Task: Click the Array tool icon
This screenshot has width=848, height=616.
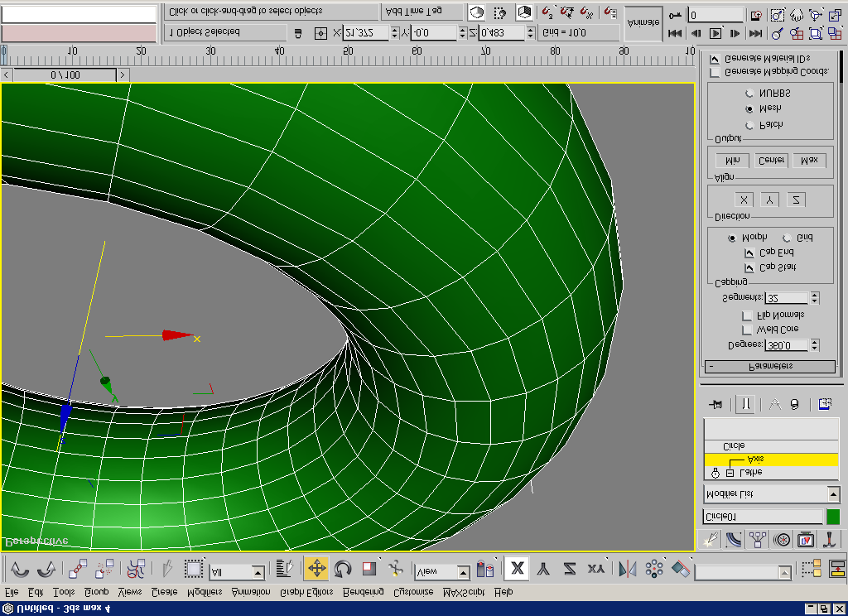Action: coord(654,569)
